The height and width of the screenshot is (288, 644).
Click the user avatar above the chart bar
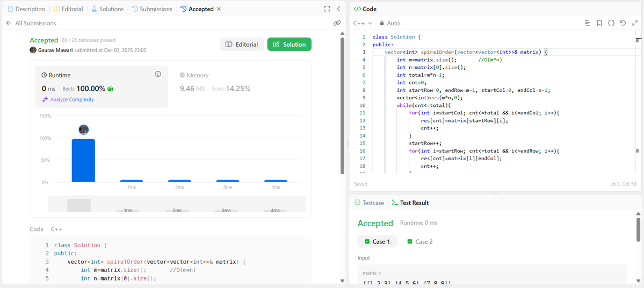84,130
